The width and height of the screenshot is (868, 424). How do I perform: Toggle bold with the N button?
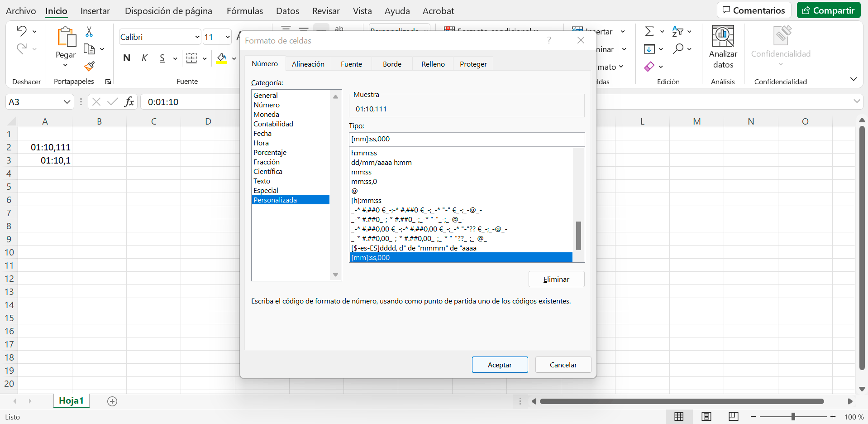pos(127,58)
